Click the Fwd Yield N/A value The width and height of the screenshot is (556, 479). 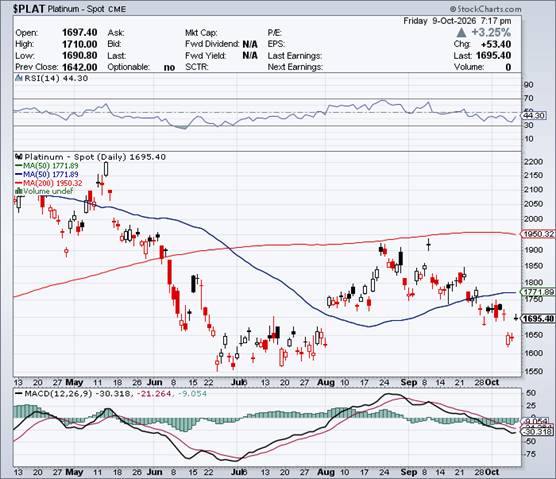coord(250,56)
